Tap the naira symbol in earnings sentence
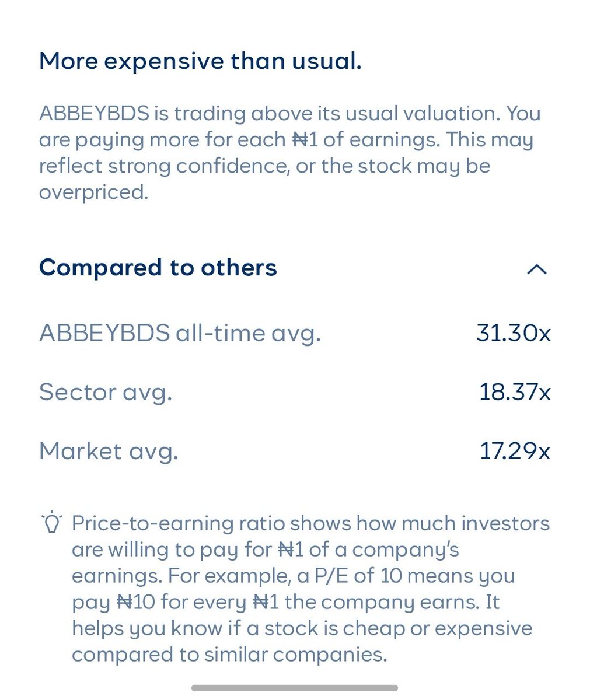 pos(298,140)
